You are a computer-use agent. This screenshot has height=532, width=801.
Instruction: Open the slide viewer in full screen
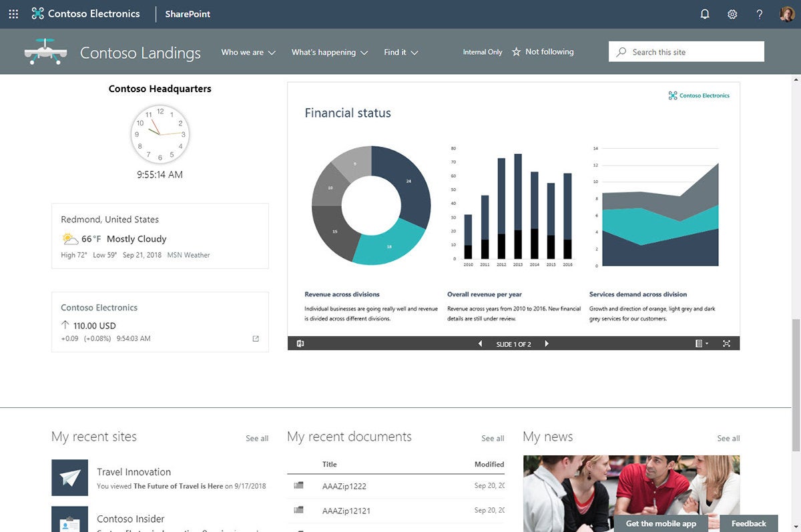coord(727,344)
